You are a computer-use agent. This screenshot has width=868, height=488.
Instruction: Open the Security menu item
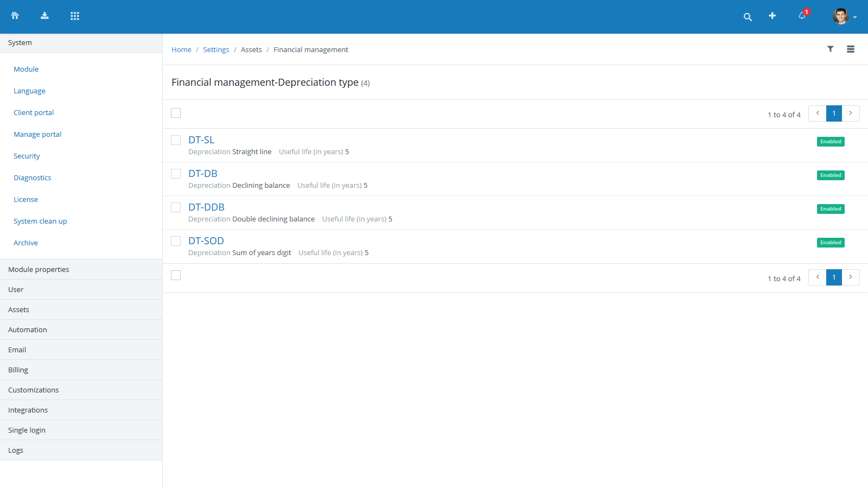27,156
